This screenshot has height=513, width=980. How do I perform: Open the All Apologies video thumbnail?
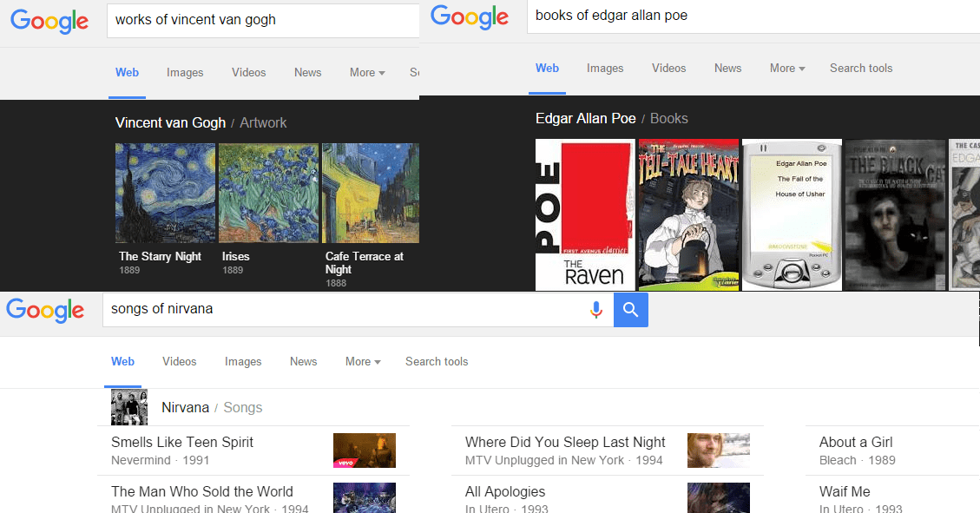(718, 498)
